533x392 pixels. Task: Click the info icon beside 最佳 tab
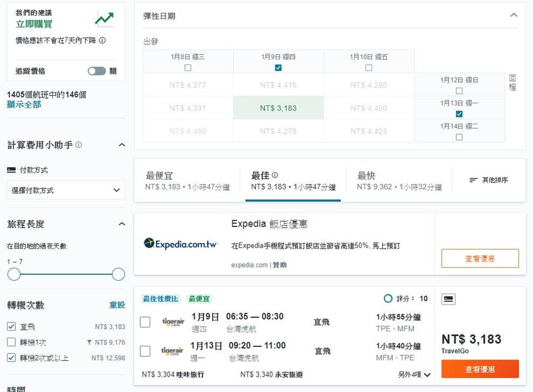tap(275, 175)
